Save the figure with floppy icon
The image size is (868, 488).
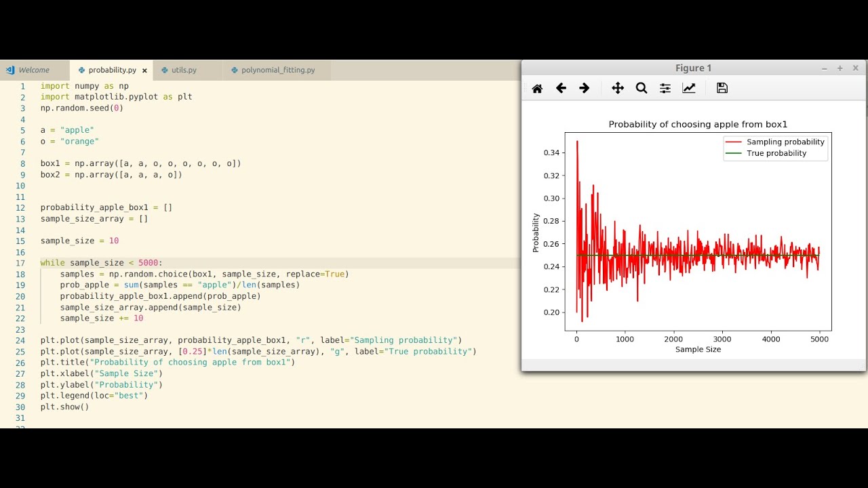click(722, 88)
